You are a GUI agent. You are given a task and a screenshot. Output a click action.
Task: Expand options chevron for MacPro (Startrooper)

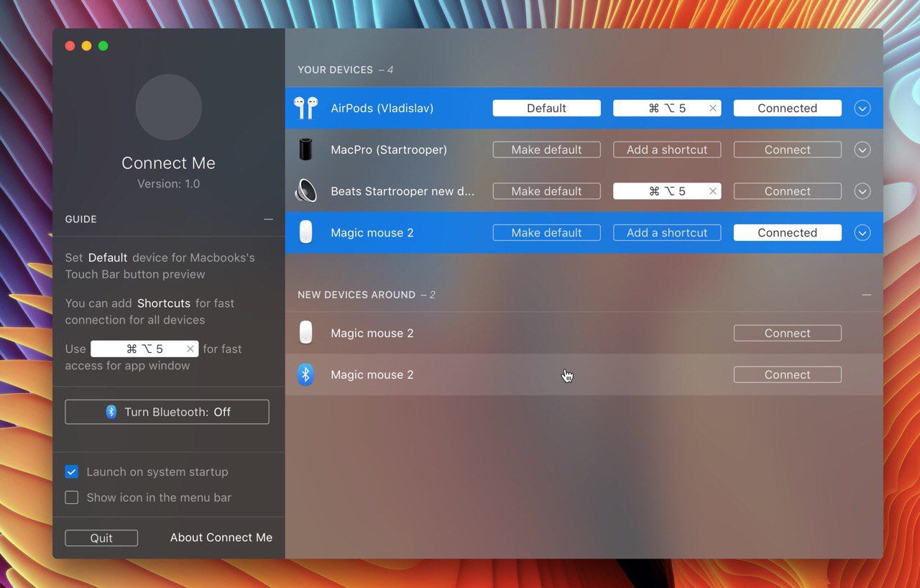point(862,150)
